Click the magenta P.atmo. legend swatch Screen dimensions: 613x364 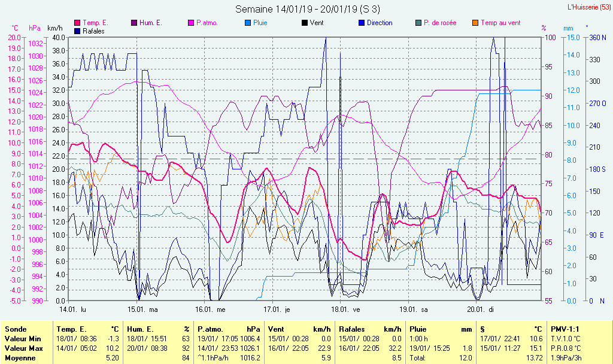[191, 23]
